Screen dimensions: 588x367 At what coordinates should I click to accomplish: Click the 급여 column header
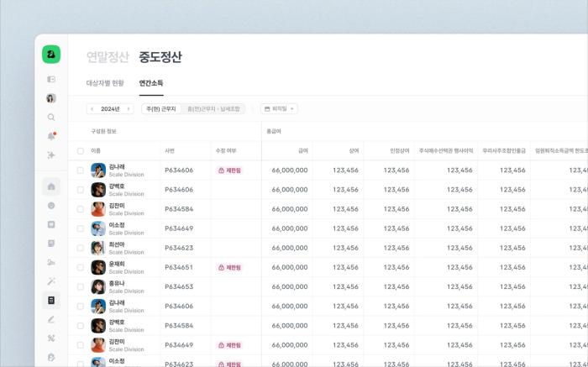coord(303,150)
